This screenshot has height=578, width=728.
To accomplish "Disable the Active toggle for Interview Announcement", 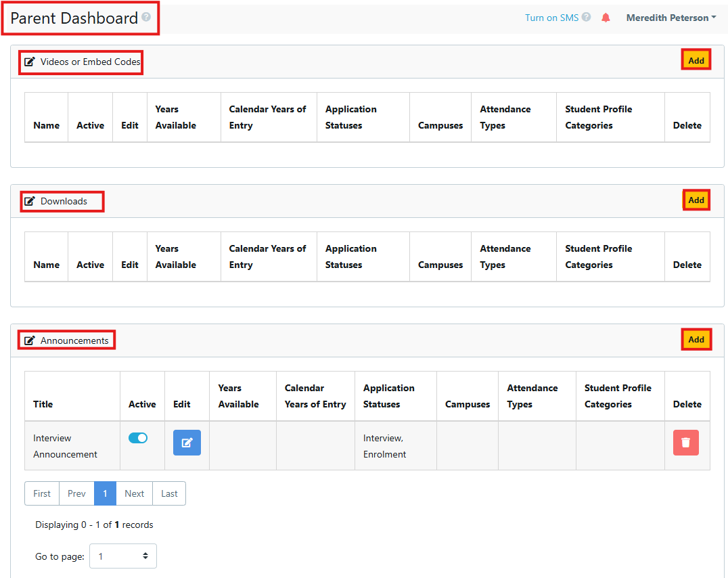I will pos(138,438).
